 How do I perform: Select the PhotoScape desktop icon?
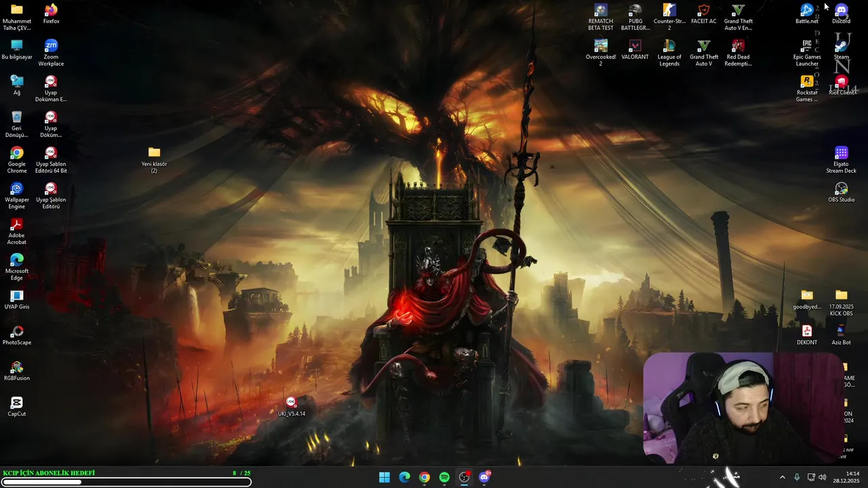pos(17,335)
